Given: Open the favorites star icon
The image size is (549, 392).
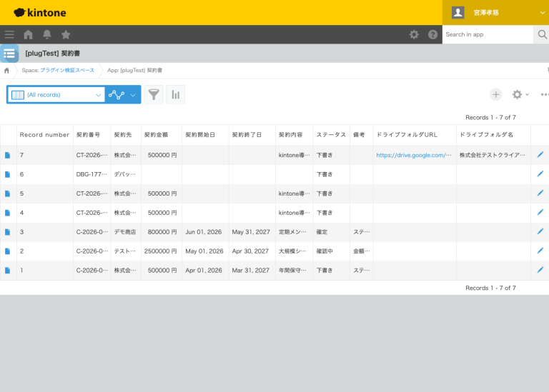Looking at the screenshot, I should click(x=66, y=34).
